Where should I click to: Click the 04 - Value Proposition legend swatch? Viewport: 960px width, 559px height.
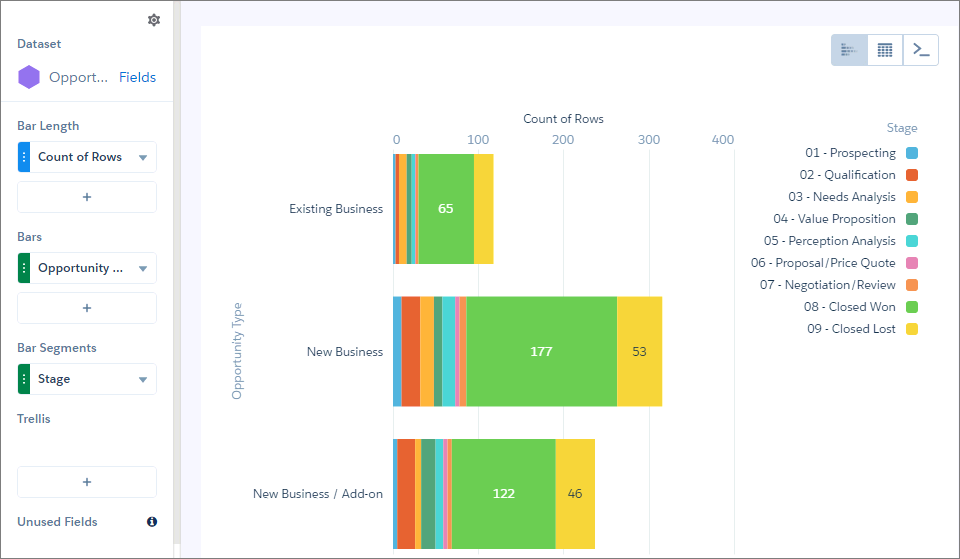912,219
